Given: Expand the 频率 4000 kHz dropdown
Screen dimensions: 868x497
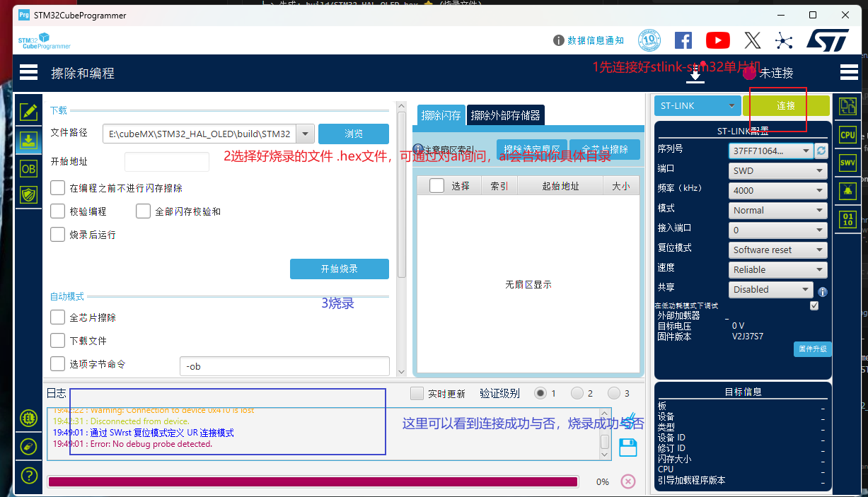Looking at the screenshot, I should [778, 190].
